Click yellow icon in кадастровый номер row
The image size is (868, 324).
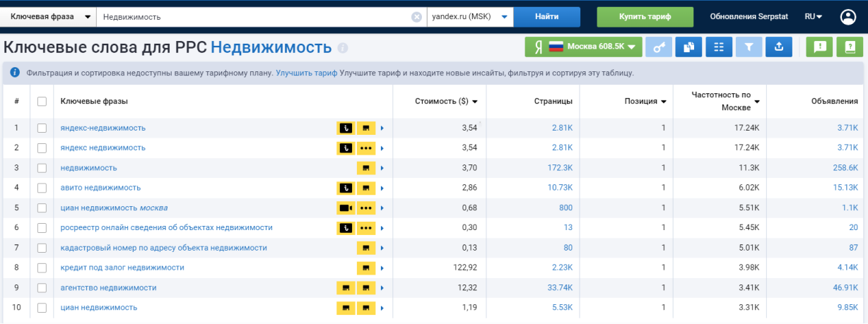(365, 248)
